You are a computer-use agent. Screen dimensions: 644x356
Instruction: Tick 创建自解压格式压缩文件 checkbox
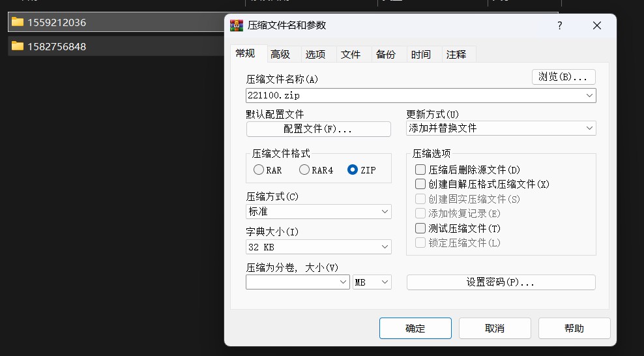point(420,184)
